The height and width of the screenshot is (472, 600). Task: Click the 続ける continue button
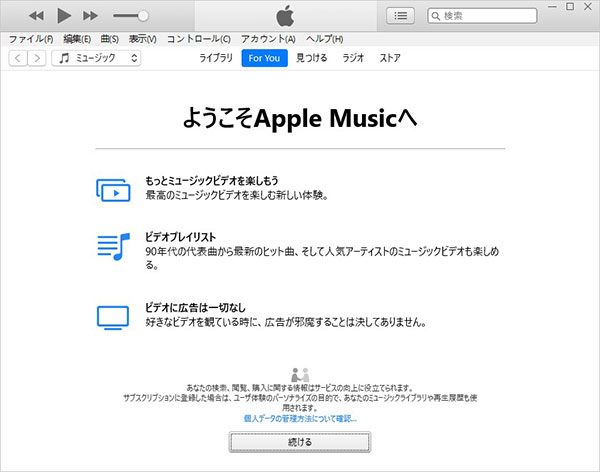300,442
